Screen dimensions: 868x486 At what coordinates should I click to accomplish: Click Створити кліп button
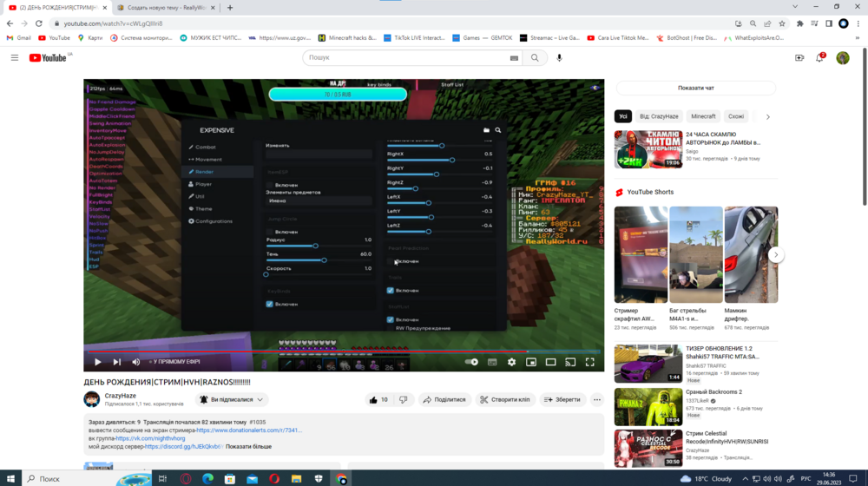505,400
